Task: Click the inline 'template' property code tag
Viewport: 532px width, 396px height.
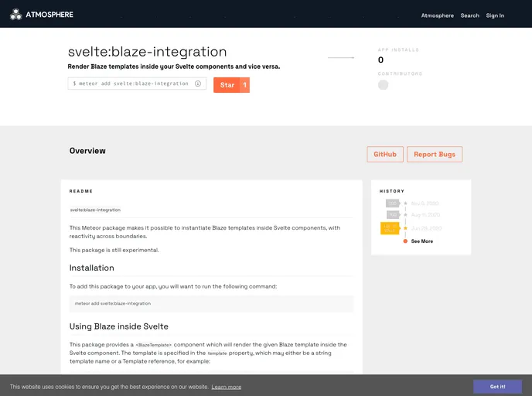Action: coord(217,353)
